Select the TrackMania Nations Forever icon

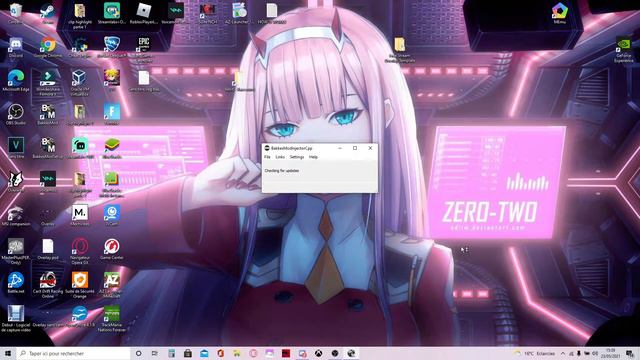[111, 318]
